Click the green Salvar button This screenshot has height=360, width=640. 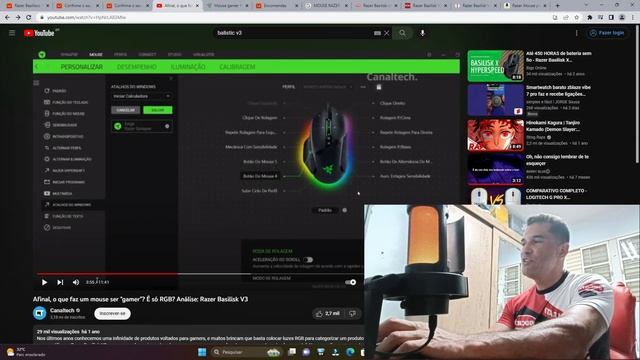(158, 110)
